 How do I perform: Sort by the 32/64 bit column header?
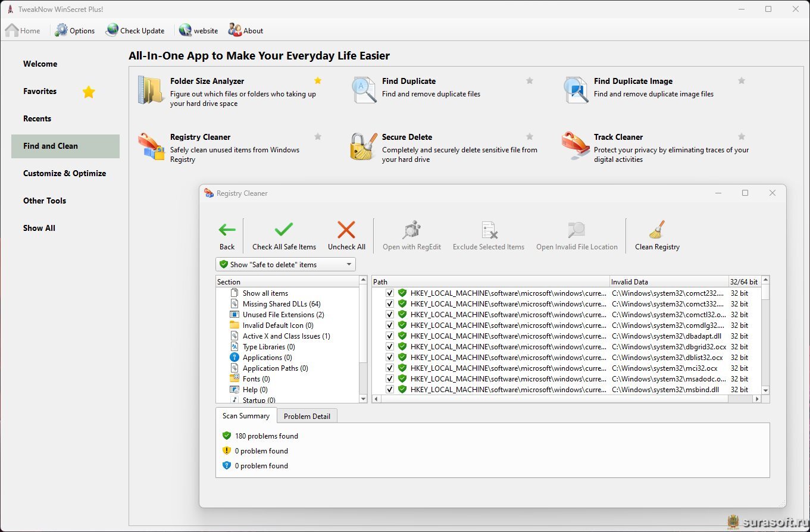pos(745,281)
